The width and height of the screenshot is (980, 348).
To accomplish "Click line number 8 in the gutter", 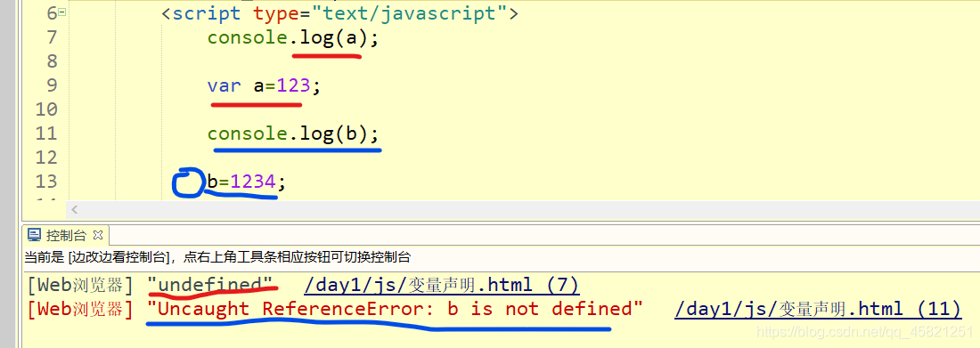I will click(x=52, y=61).
